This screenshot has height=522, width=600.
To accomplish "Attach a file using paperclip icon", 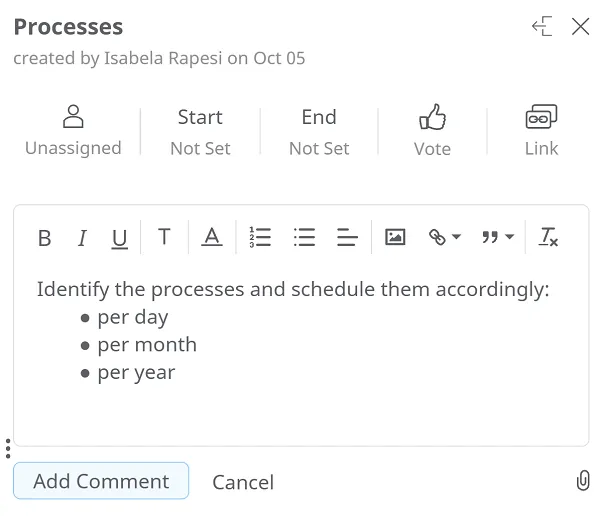I will coord(583,480).
